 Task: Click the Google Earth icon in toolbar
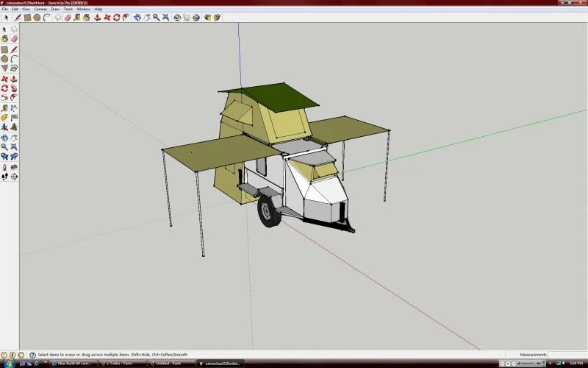coord(196,18)
